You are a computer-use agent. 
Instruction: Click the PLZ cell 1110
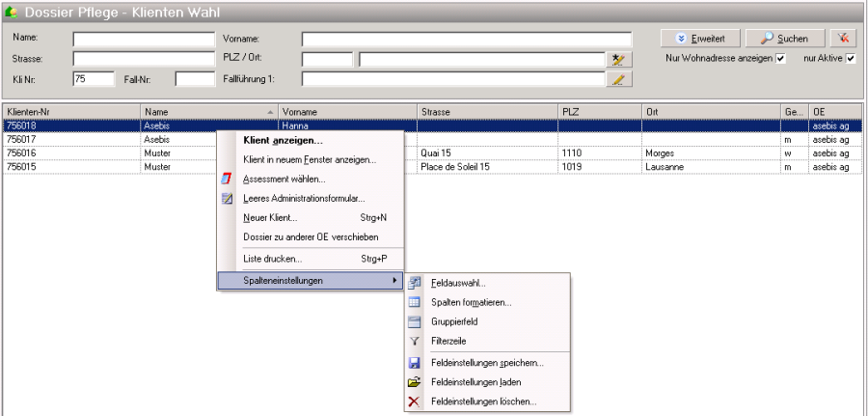point(600,153)
